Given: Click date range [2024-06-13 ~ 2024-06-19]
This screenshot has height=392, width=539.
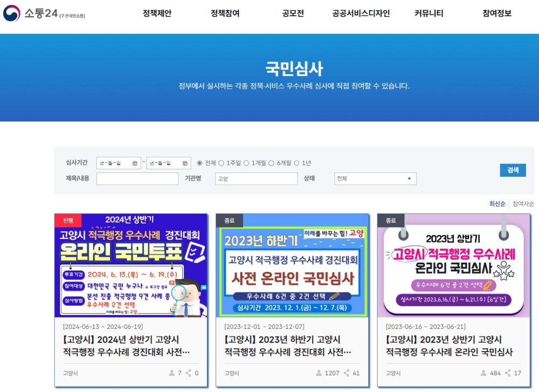Looking at the screenshot, I should 103,327.
